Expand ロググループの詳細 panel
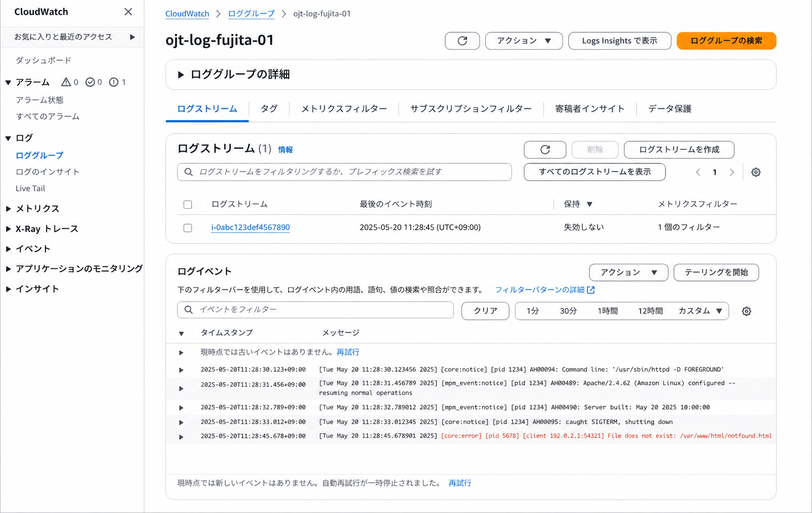Viewport: 812px width, 513px height. pyautogui.click(x=181, y=75)
